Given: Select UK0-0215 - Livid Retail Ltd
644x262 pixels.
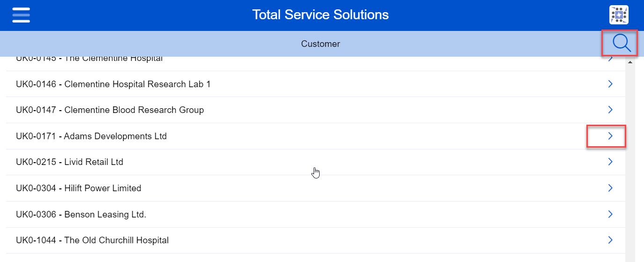Looking at the screenshot, I should click(315, 162).
